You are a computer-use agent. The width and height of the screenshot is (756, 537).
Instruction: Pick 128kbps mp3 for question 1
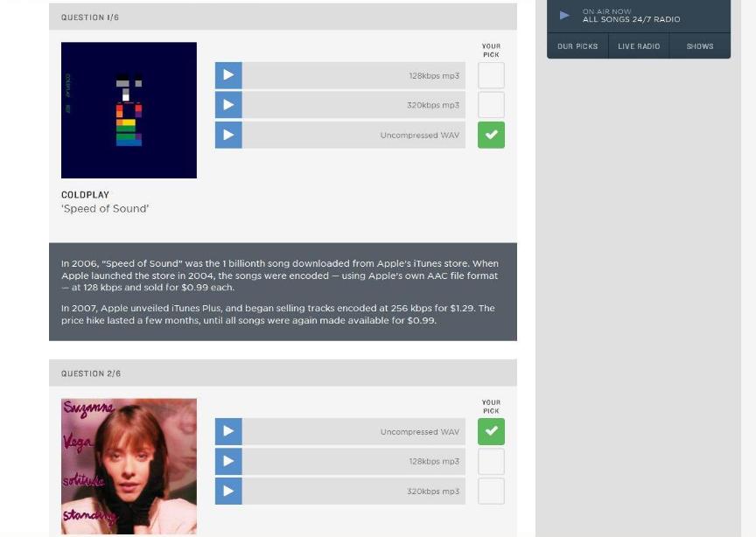coord(491,75)
